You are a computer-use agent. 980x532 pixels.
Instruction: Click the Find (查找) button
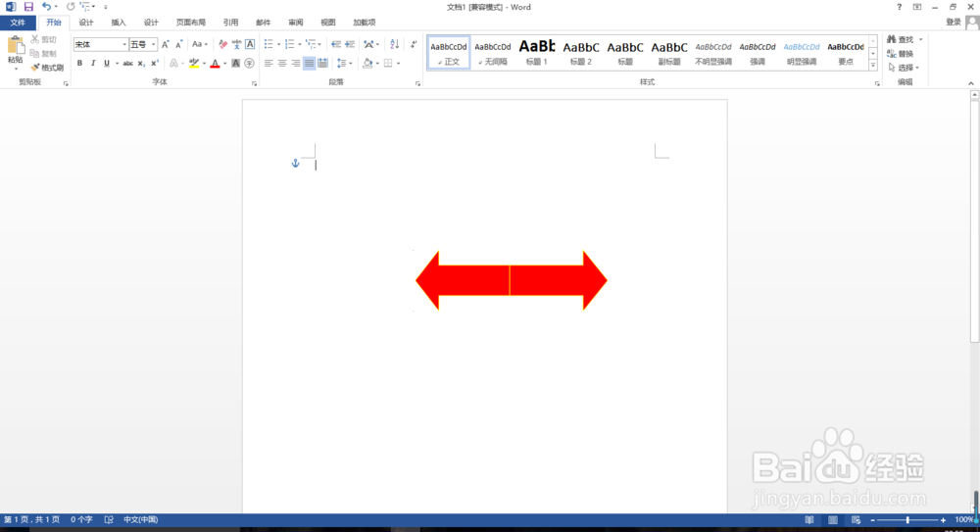(901, 39)
